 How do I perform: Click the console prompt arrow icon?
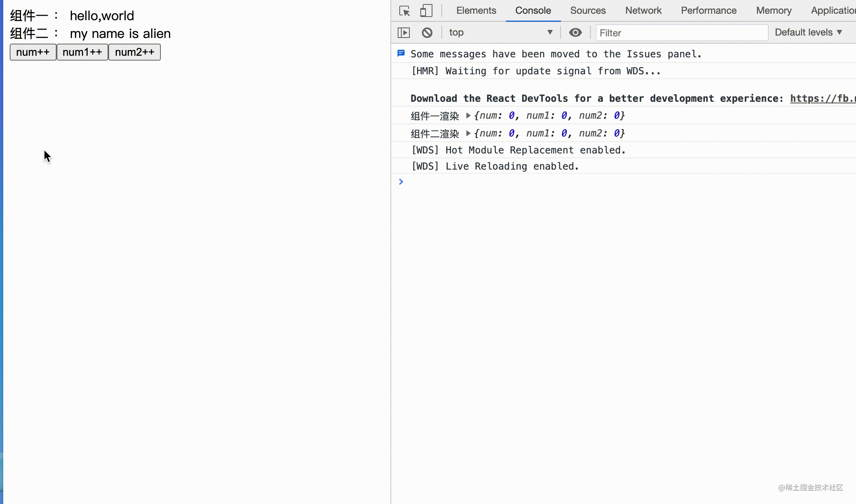click(x=401, y=182)
